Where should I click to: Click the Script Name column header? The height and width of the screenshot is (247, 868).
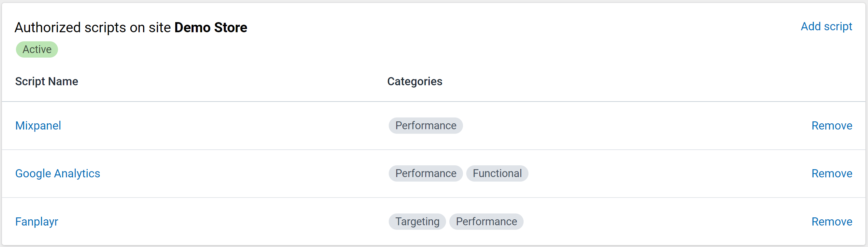click(47, 81)
